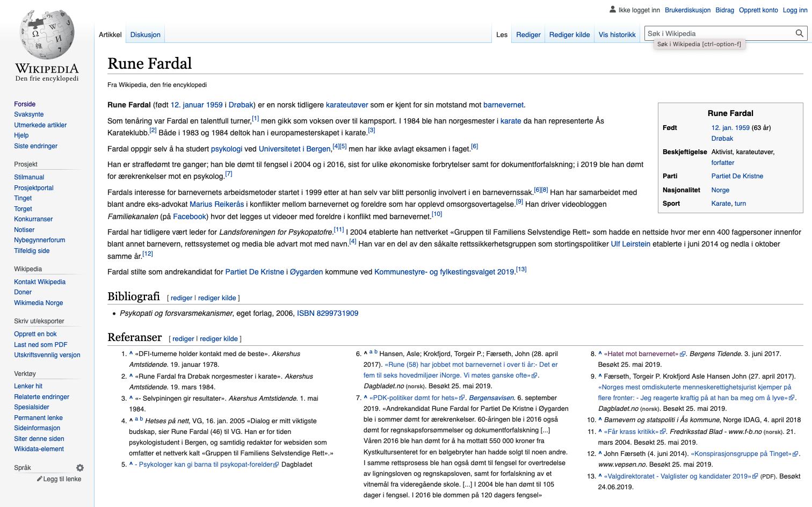The width and height of the screenshot is (812, 507).
Task: Open the Konkurranser link
Action: (x=33, y=219)
